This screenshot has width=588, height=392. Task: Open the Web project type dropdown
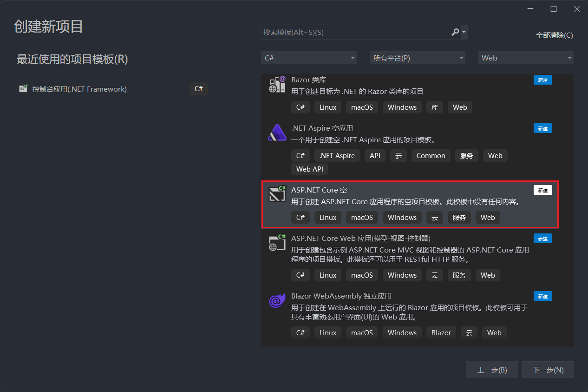pyautogui.click(x=526, y=58)
